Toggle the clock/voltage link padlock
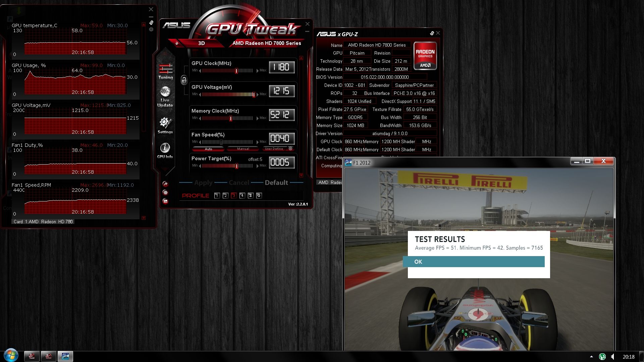Viewport: 644px width, 362px height. coord(184,80)
